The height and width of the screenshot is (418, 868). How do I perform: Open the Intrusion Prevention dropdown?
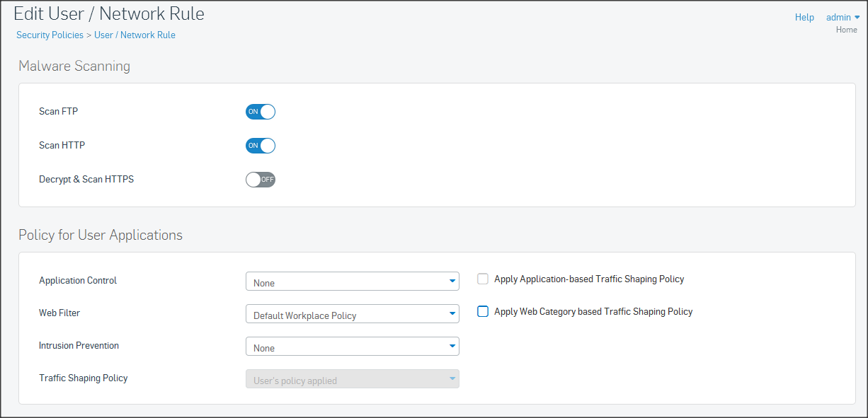coord(352,347)
